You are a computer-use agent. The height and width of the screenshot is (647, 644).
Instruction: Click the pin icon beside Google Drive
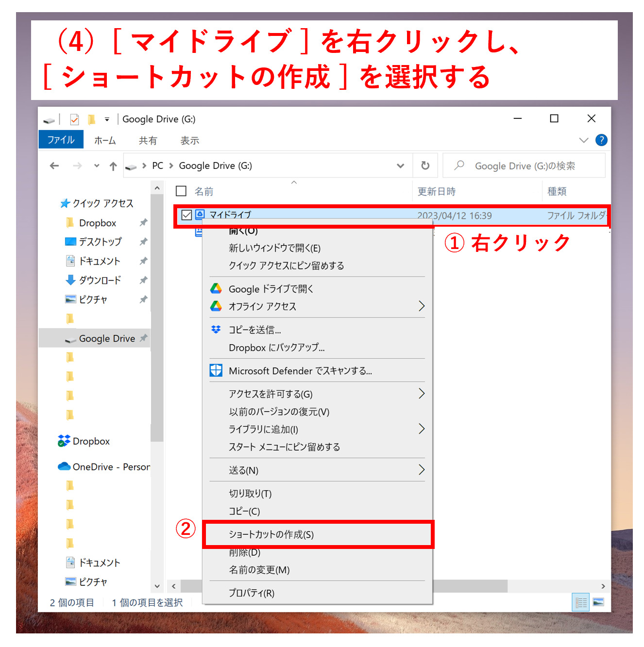click(143, 338)
